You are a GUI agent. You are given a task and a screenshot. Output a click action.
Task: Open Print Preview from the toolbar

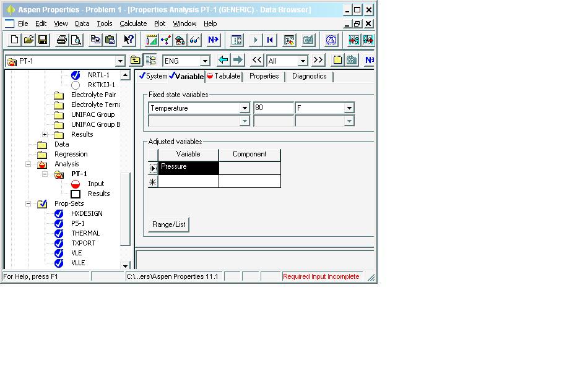(76, 40)
